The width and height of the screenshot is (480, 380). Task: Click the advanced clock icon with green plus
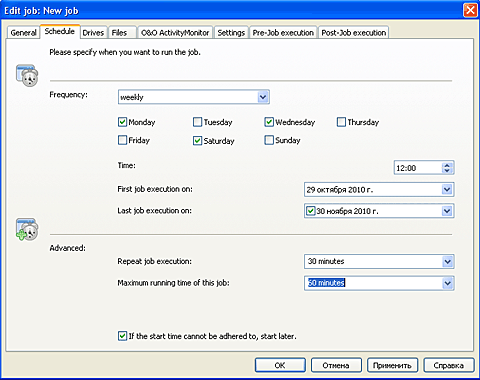pyautogui.click(x=27, y=230)
